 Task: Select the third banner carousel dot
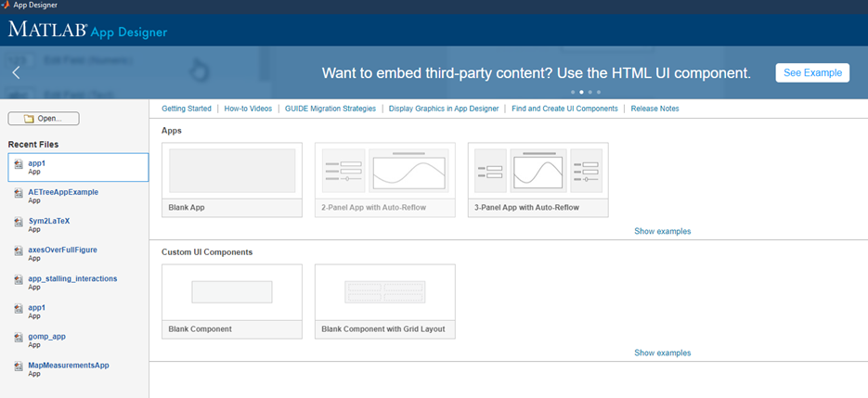[590, 92]
